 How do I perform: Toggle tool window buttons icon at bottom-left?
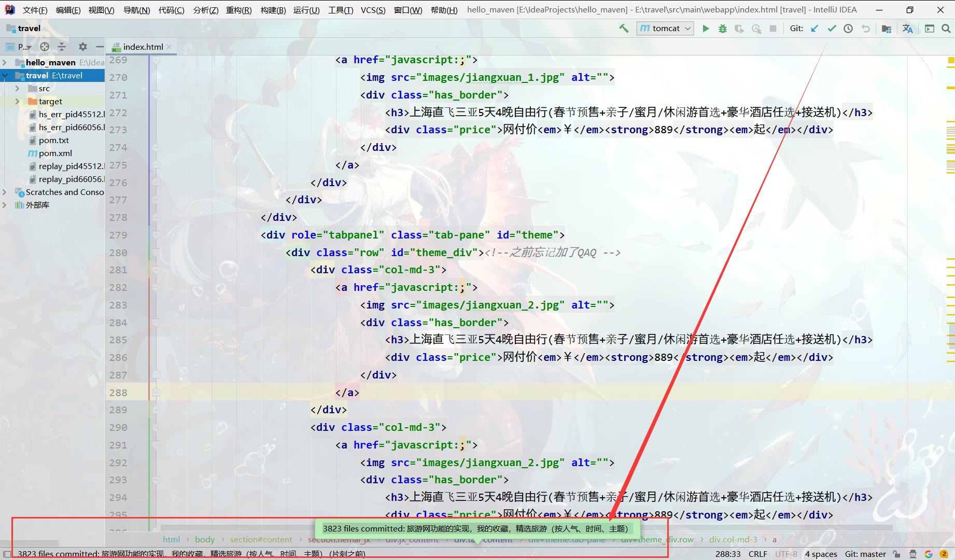point(7,554)
